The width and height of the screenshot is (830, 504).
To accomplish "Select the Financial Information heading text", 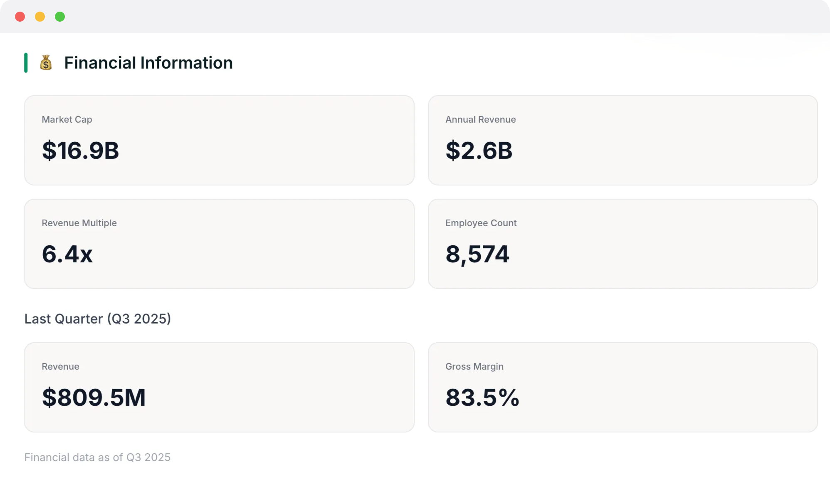I will pos(148,63).
